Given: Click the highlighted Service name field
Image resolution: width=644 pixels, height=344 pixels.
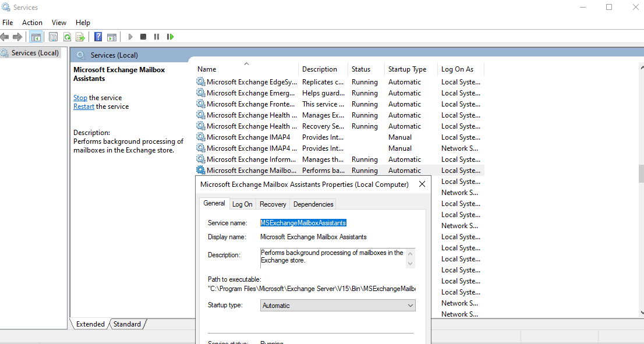Looking at the screenshot, I should coord(303,222).
